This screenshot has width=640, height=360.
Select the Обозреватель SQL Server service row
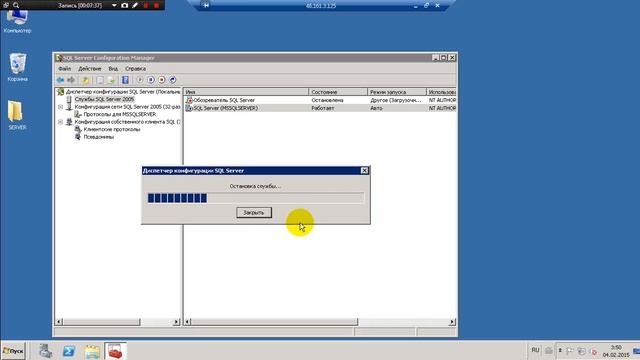click(320, 100)
